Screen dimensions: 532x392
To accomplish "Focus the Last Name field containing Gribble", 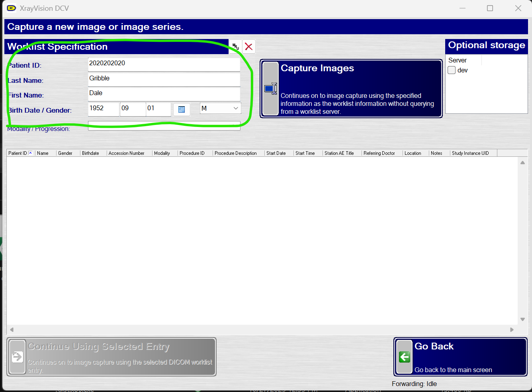I will (164, 80).
